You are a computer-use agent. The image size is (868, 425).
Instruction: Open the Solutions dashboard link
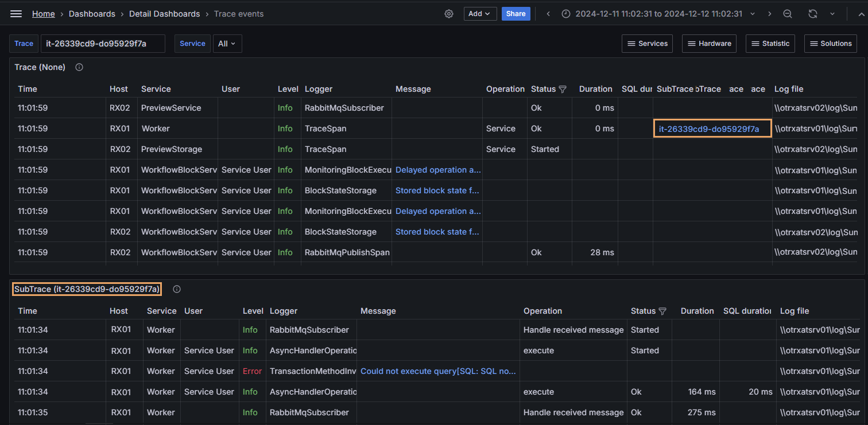831,44
